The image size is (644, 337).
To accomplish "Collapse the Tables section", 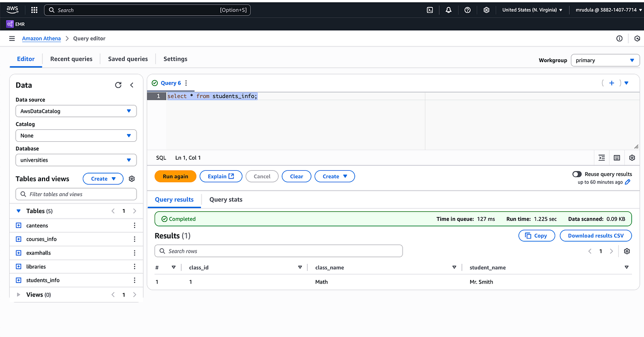I will (x=18, y=211).
